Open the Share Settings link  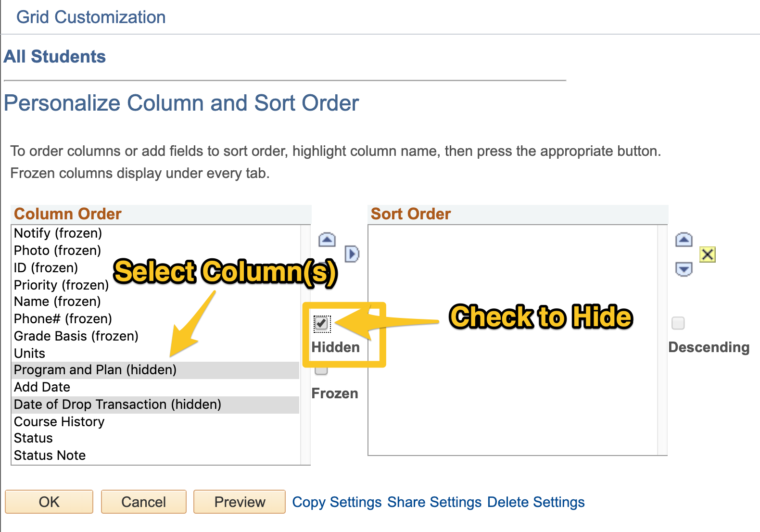(x=434, y=502)
